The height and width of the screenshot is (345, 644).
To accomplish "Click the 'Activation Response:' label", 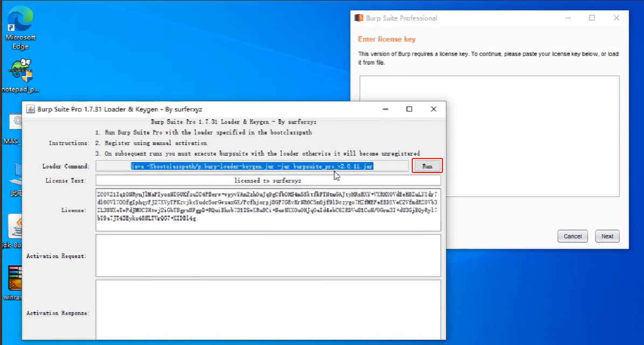I will point(57,313).
